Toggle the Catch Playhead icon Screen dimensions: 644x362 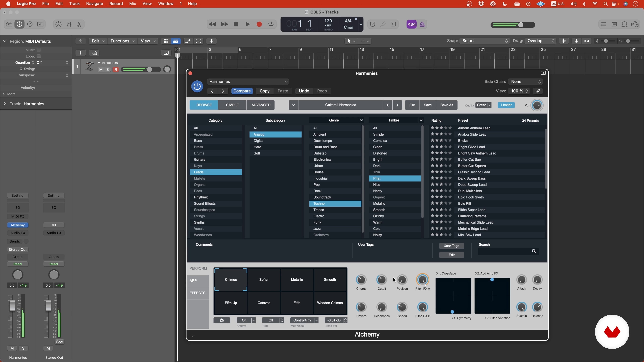(211, 41)
